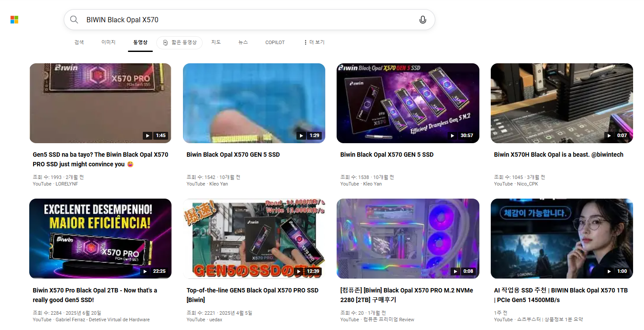Open Kleo Yan video titled Biwin Black Opal X570 GEN 5 SSD, 조회 수 1542

tap(233, 155)
